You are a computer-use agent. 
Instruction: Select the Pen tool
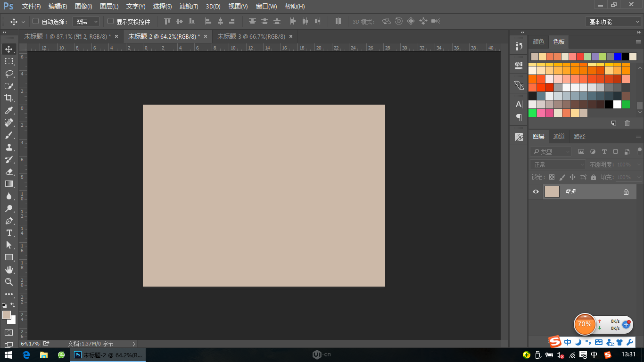(x=9, y=221)
